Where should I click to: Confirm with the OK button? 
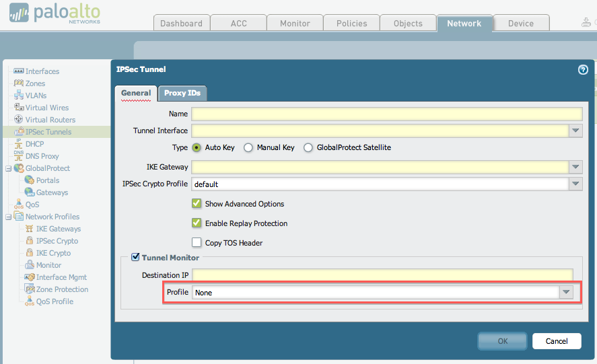coord(502,341)
